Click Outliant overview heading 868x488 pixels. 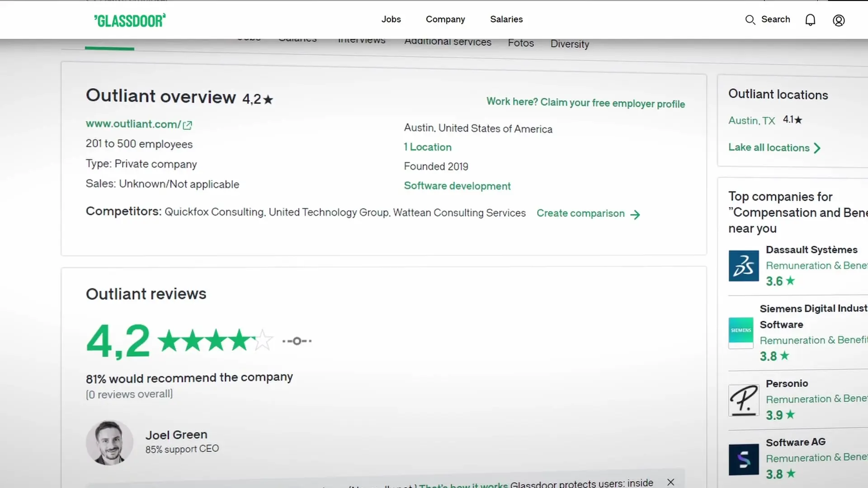[x=161, y=96]
